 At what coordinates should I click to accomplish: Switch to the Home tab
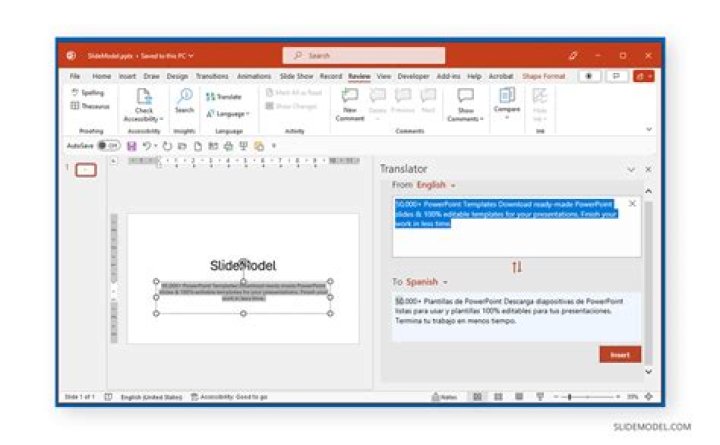(x=101, y=76)
